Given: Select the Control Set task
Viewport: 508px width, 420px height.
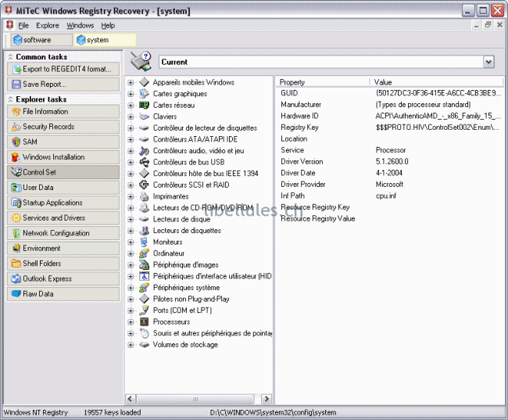Looking at the screenshot, I should [63, 172].
